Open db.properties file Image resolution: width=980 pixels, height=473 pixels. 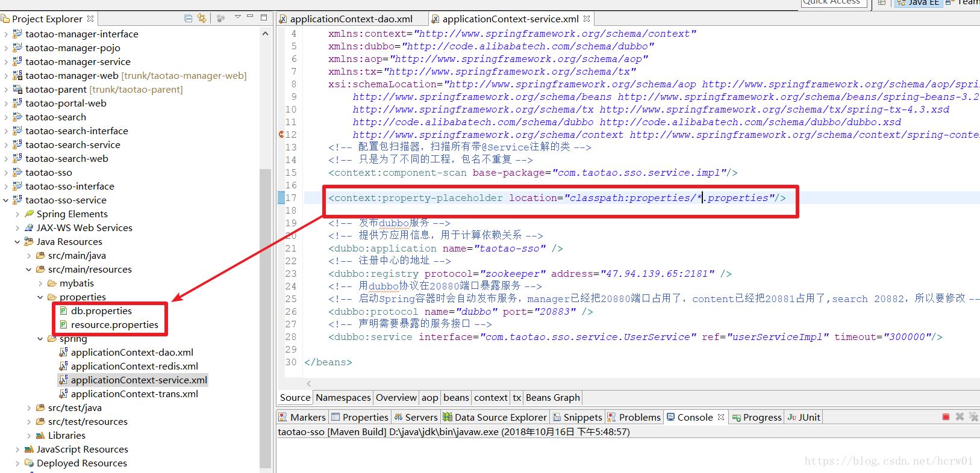click(x=101, y=311)
